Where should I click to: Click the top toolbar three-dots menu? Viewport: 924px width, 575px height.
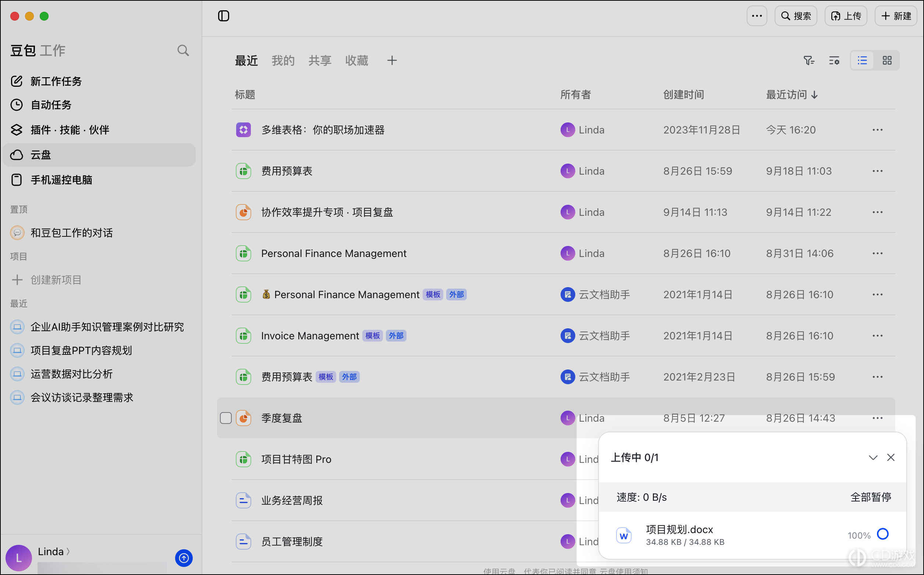coord(757,16)
